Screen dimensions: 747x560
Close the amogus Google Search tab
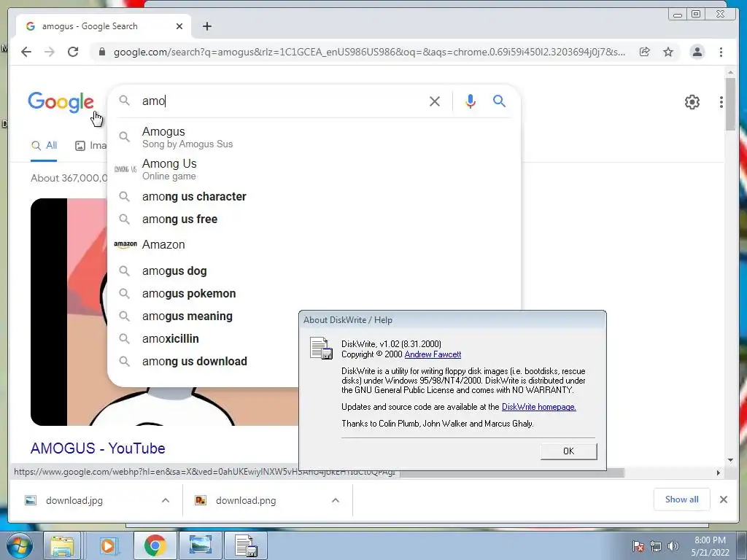(179, 26)
